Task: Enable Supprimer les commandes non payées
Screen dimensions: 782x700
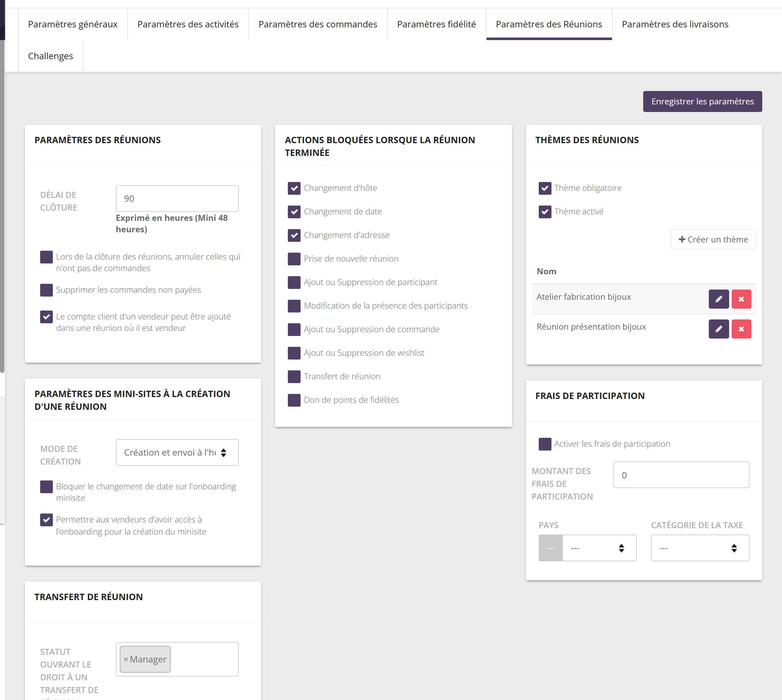Action: [46, 290]
